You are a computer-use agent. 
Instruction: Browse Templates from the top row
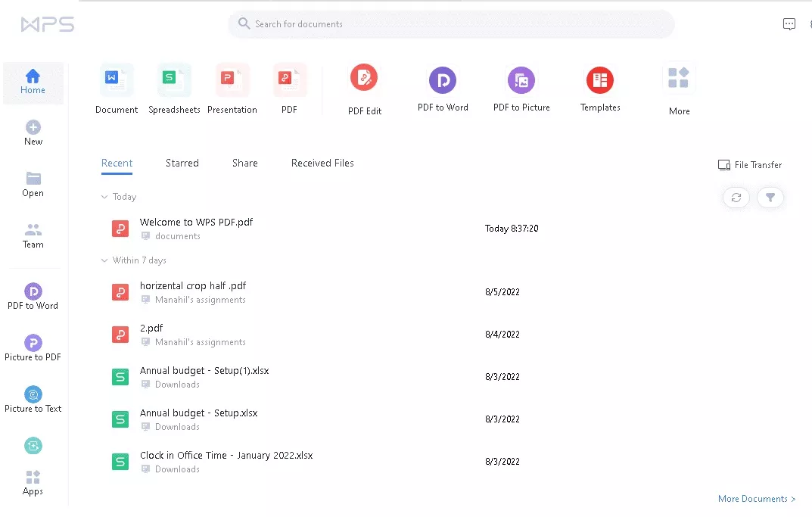click(x=600, y=89)
